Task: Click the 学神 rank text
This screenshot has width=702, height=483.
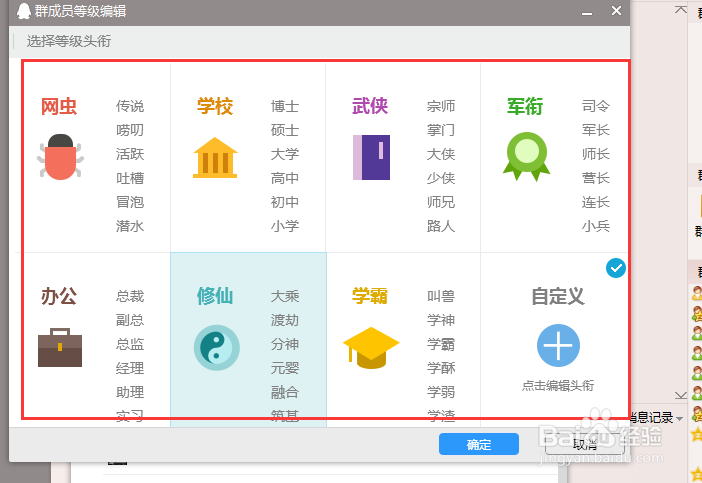Action: pyautogui.click(x=441, y=321)
